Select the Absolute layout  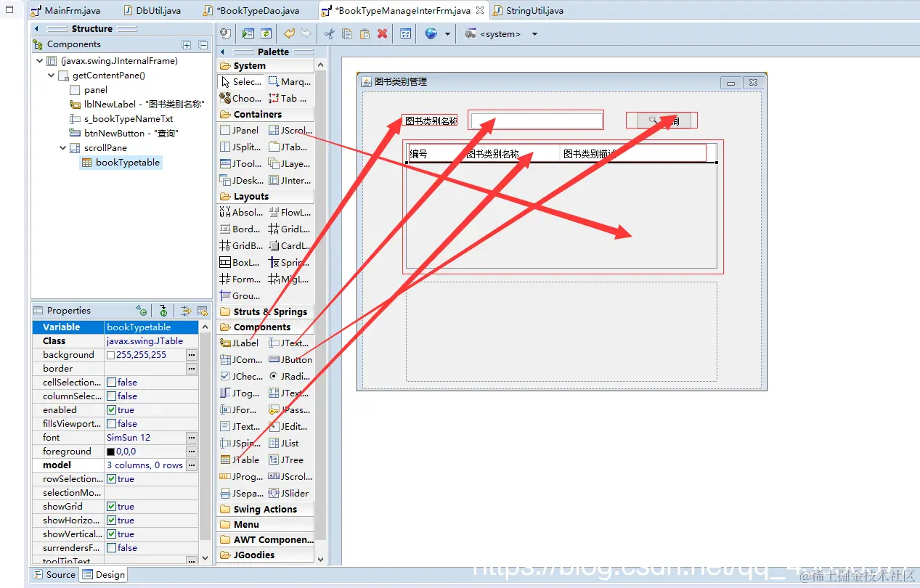[x=241, y=213]
